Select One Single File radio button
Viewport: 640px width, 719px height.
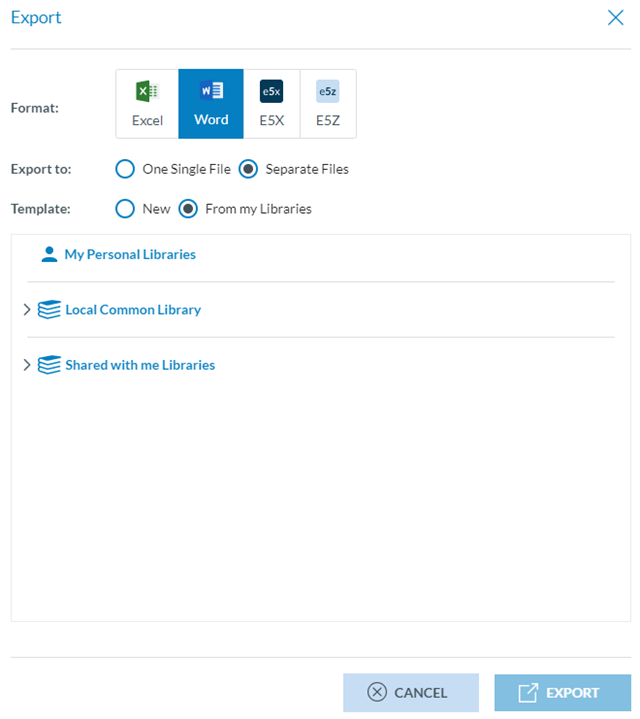pos(125,169)
